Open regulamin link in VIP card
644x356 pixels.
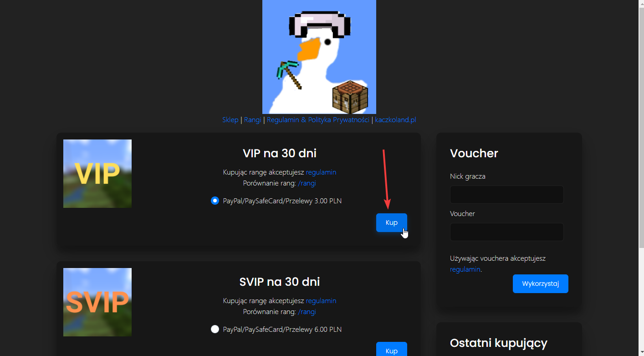pyautogui.click(x=321, y=172)
